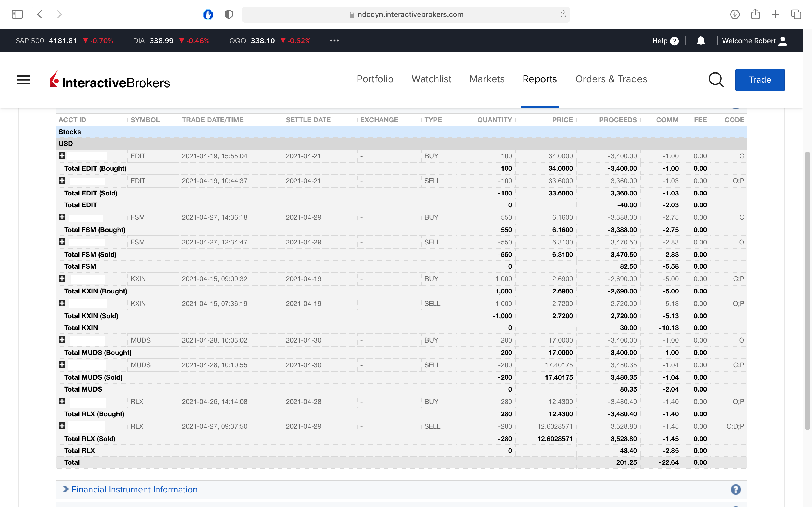Show more tickers with ellipsis icon
This screenshot has width=812, height=507.
tap(334, 41)
